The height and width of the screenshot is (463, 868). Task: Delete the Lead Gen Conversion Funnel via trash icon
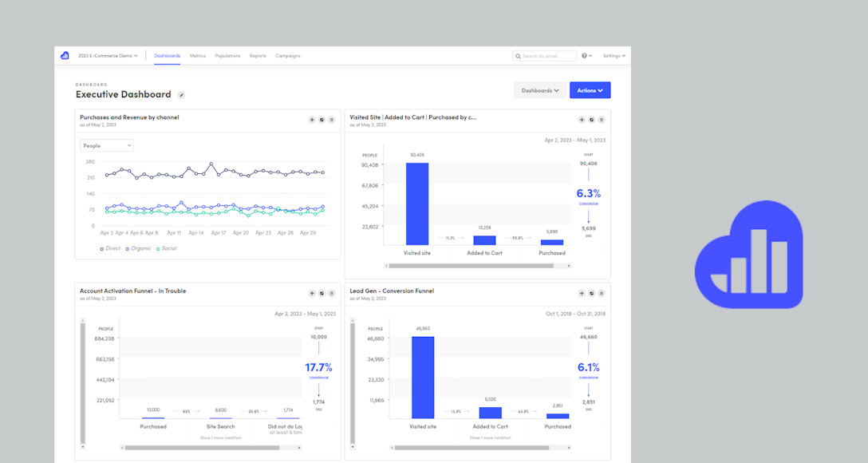click(602, 293)
